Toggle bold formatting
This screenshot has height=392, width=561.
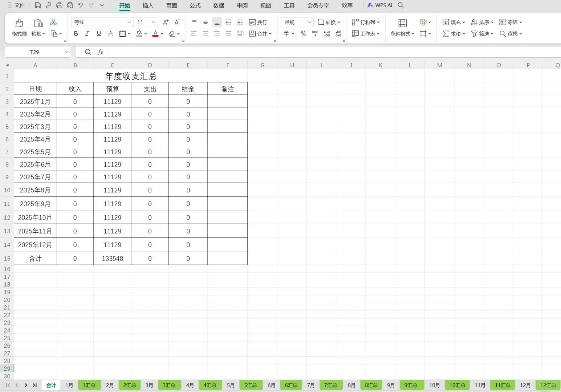76,34
